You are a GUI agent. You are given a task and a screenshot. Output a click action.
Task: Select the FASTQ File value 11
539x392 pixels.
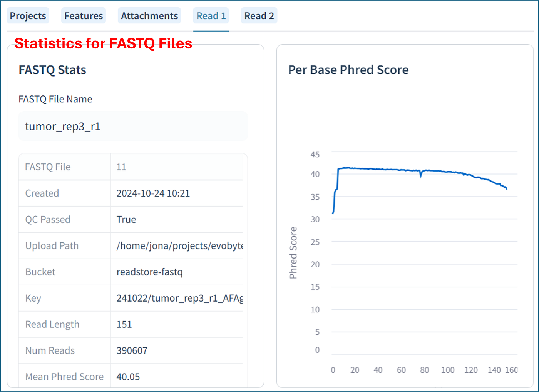[121, 167]
